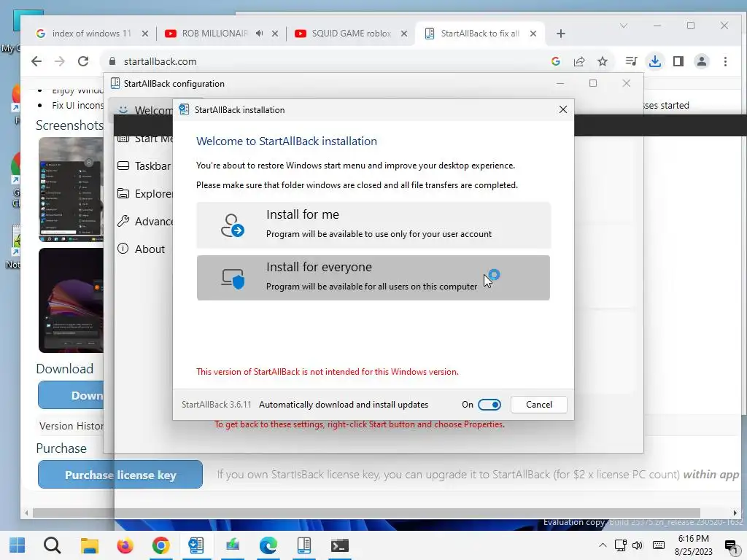Viewport: 747px width, 560px height.
Task: Click the About info icon in sidebar
Action: tap(123, 249)
